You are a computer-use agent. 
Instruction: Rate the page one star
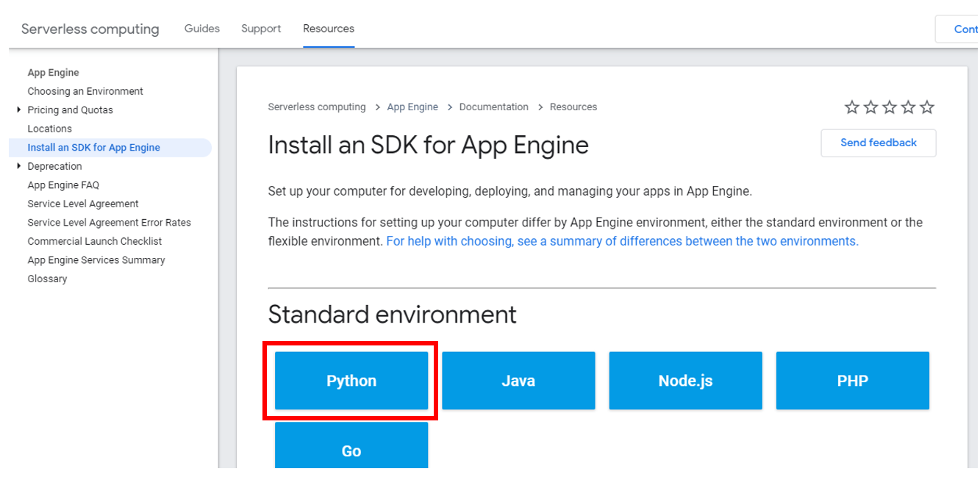click(x=852, y=107)
